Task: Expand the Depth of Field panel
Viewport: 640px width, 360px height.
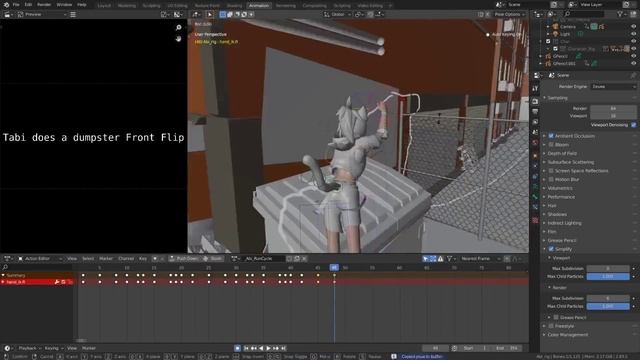Action: tap(562, 153)
